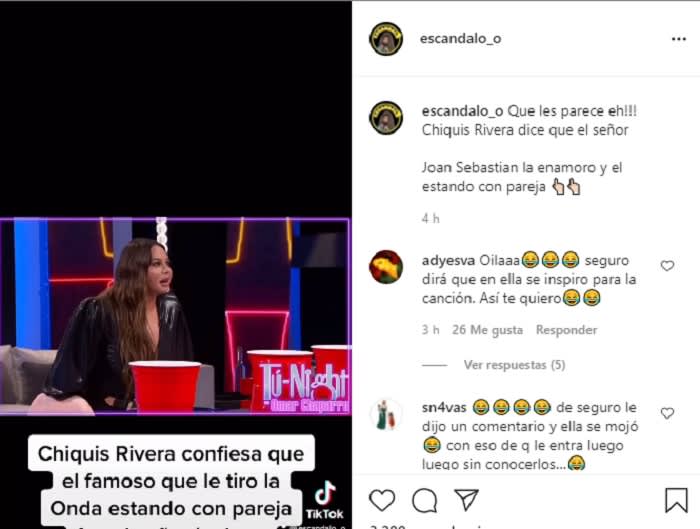Like sn4vas's comment with heart
Viewport: 700px width, 529px height.
pyautogui.click(x=667, y=413)
